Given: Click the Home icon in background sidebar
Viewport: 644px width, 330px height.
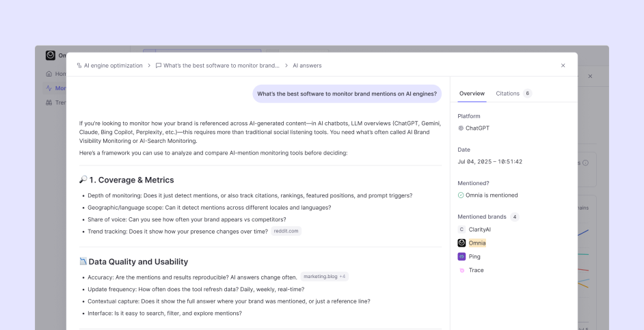Looking at the screenshot, I should [x=49, y=74].
